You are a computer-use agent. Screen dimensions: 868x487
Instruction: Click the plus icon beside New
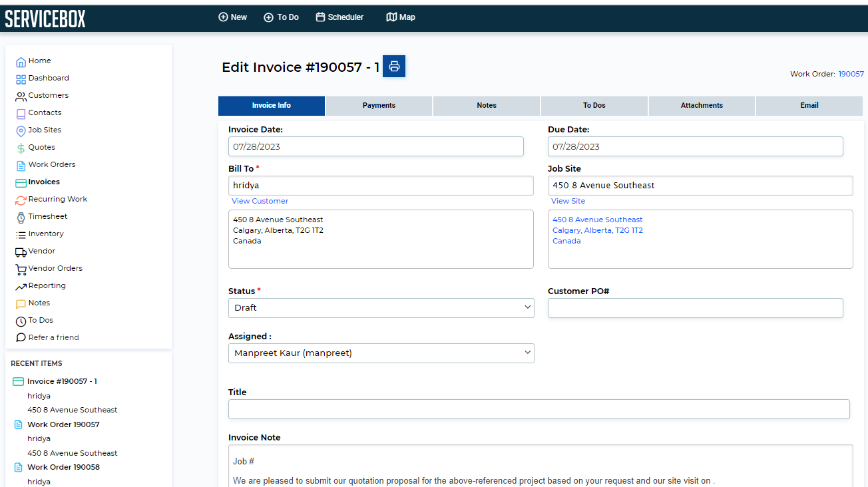[223, 17]
